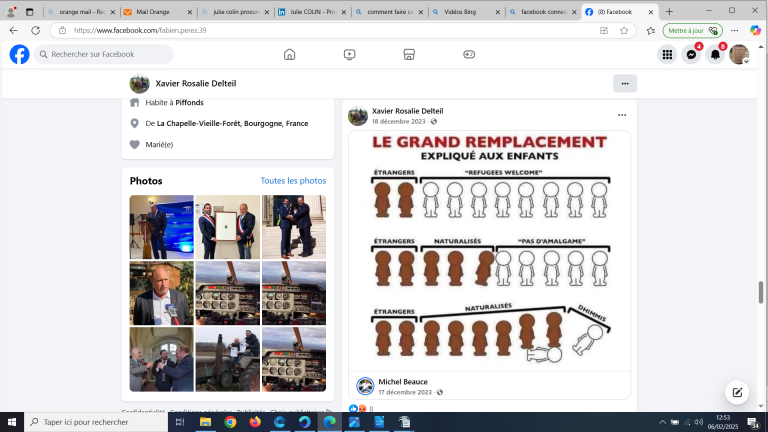Image resolution: width=768 pixels, height=432 pixels.
Task: Open post options three-dot menu
Action: (x=621, y=115)
